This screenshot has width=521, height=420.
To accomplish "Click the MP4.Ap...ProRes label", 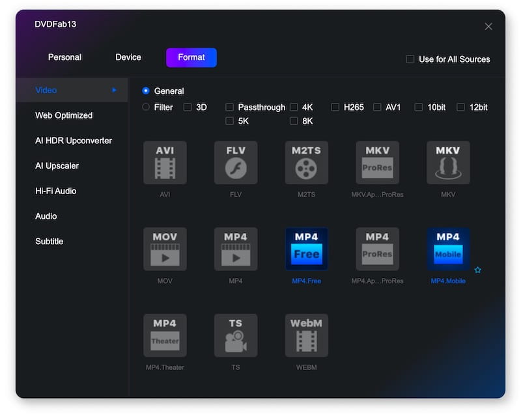I will tap(377, 281).
